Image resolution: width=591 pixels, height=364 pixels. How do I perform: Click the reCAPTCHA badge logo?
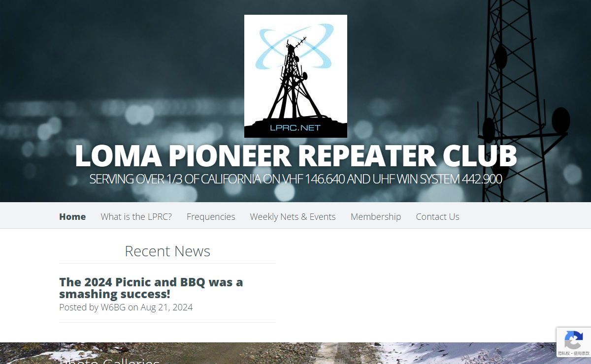point(573,340)
